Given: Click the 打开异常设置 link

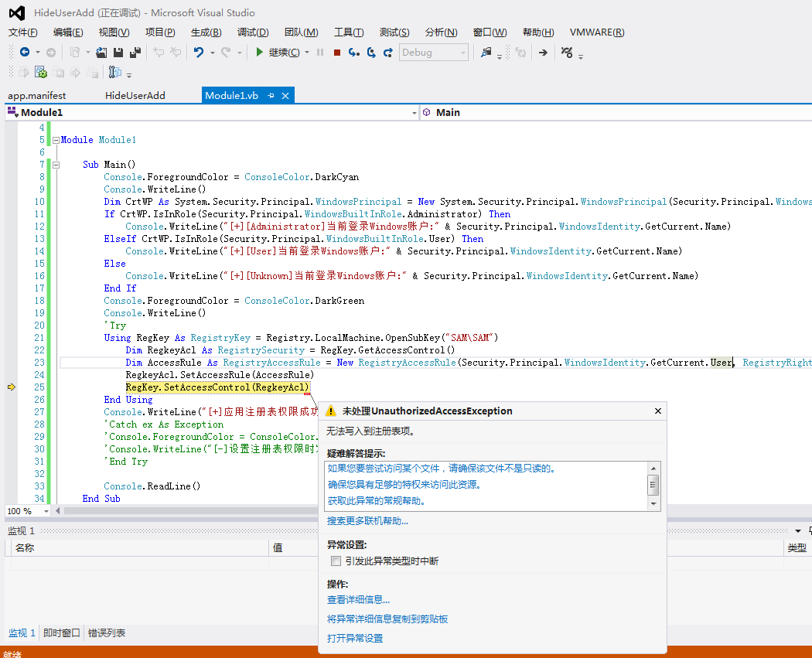Looking at the screenshot, I should point(355,638).
